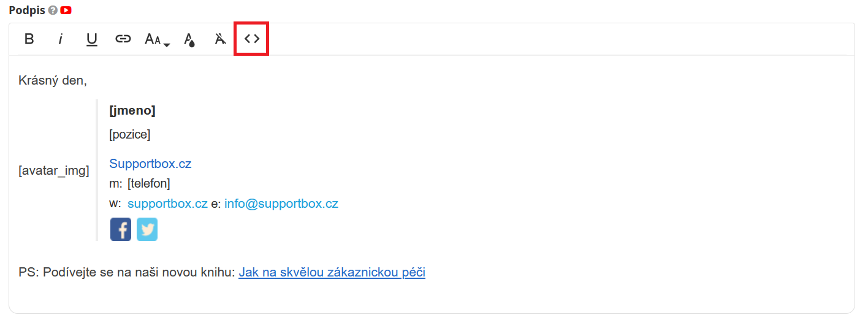
Task: Click the Facebook icon in signature
Action: click(121, 229)
